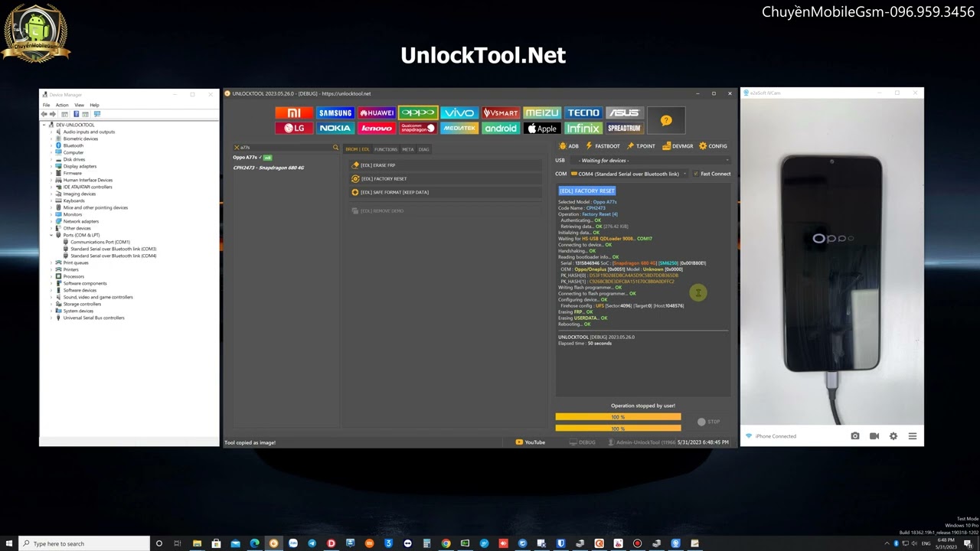The height and width of the screenshot is (551, 980).
Task: Open the USB waiting for devices dropdown
Action: (652, 161)
